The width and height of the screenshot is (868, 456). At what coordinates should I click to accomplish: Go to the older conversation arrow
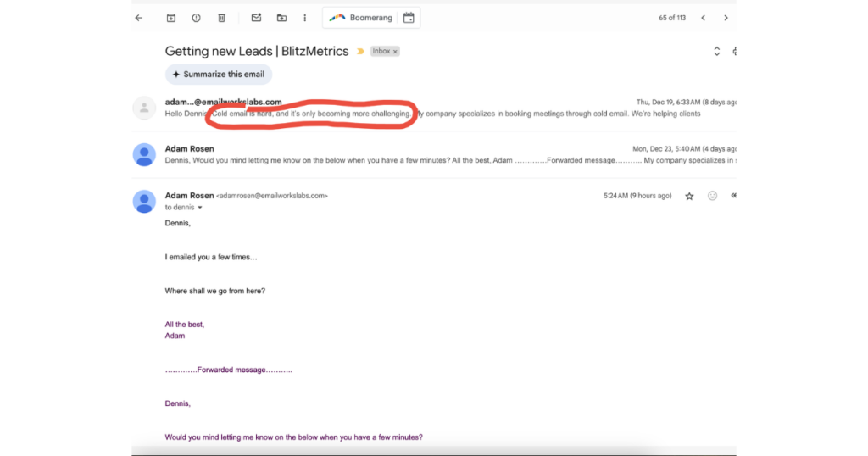coord(726,18)
